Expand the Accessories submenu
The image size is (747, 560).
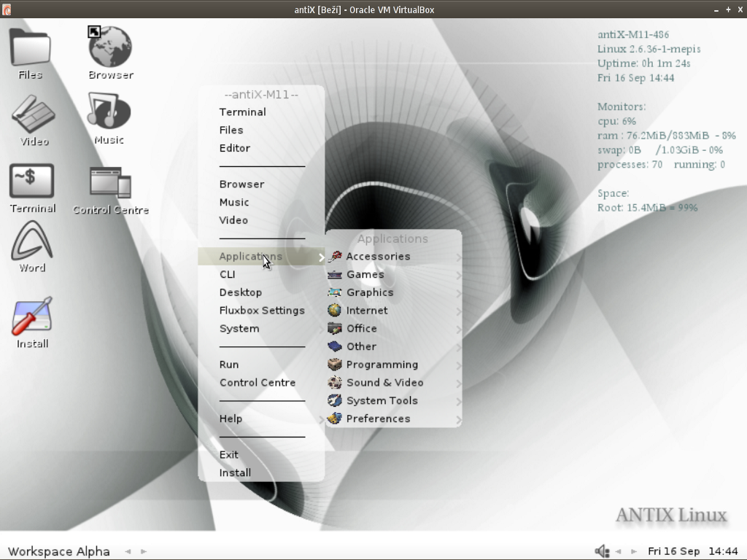pyautogui.click(x=378, y=257)
